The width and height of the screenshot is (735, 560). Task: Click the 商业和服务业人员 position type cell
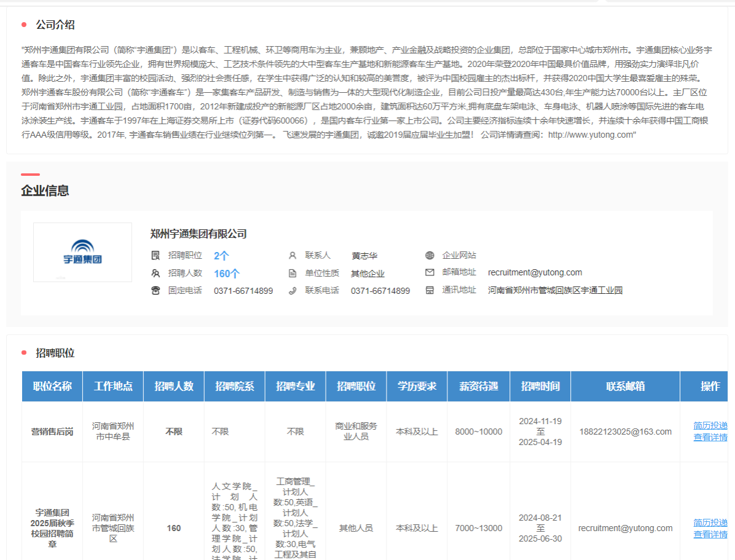click(x=356, y=432)
